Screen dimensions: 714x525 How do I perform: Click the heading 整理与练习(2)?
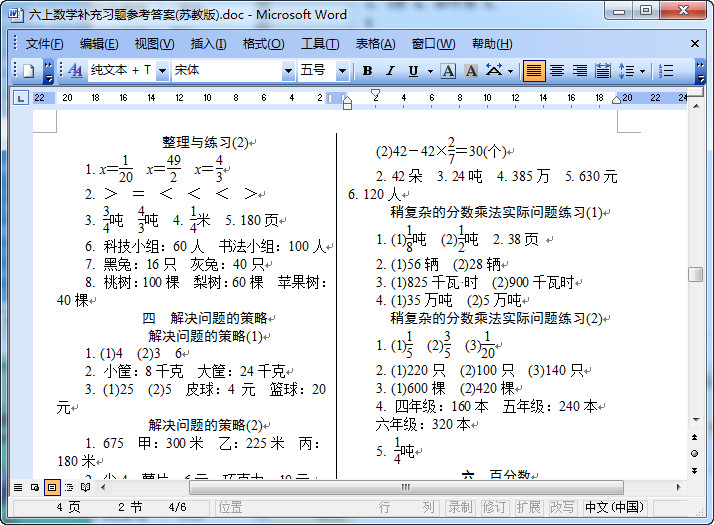[205, 143]
